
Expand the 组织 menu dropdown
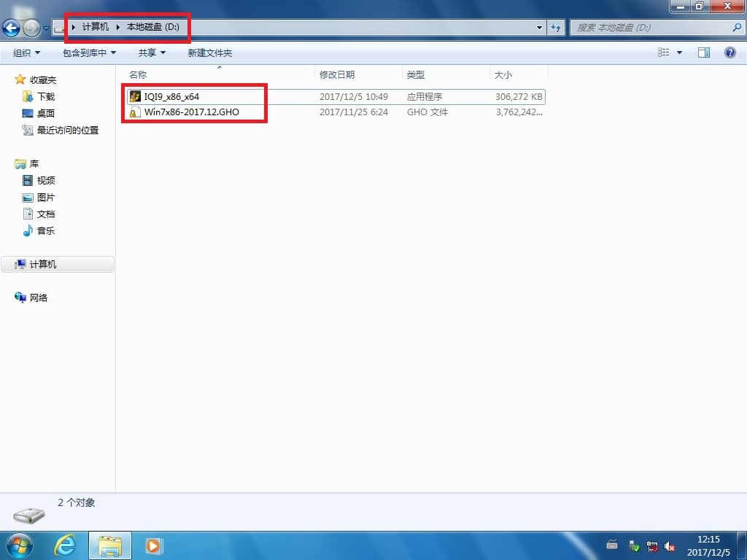(27, 52)
